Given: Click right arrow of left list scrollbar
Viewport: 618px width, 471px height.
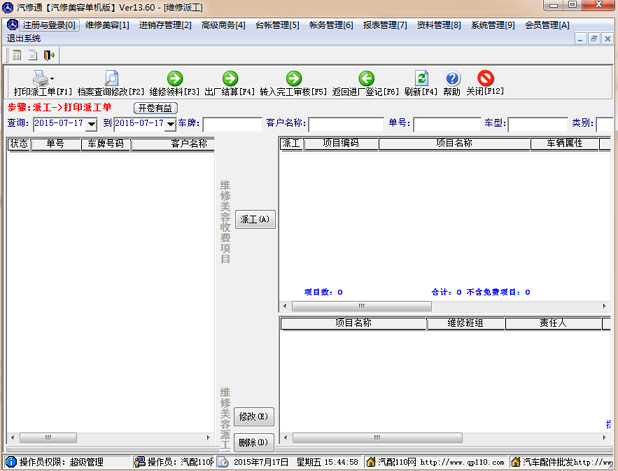Looking at the screenshot, I should pyautogui.click(x=208, y=437).
